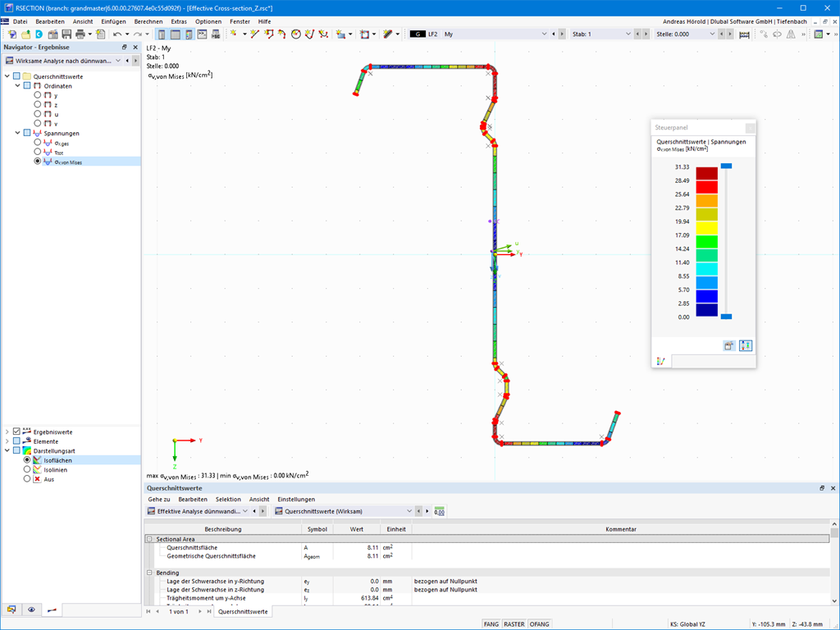Expand the Ergebniswerte tree node
The height and width of the screenshot is (630, 840).
click(7, 431)
